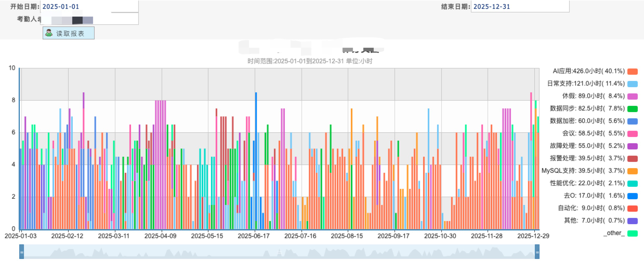Viewport: 644px width, 261px height.
Task: Toggle the 会议 pink legend icon
Action: [x=632, y=133]
